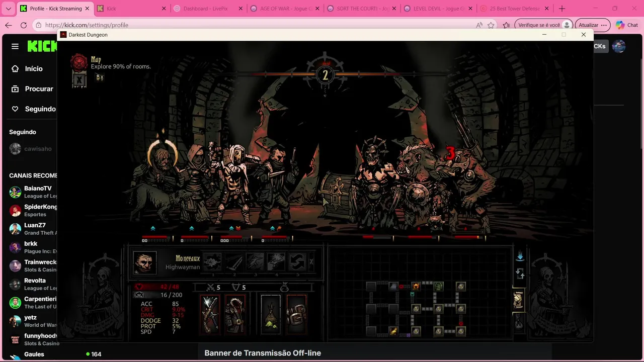
Task: Switch to AGE OF WAR tab
Action: pyautogui.click(x=284, y=9)
